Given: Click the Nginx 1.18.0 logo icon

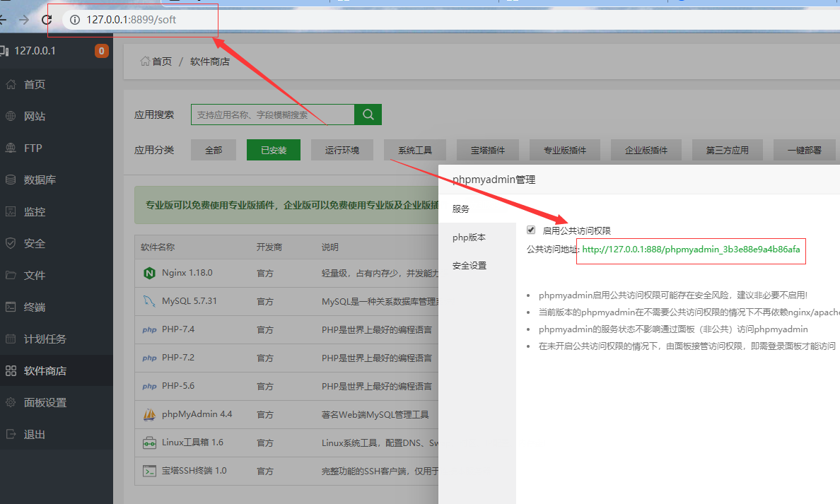Looking at the screenshot, I should 149,273.
